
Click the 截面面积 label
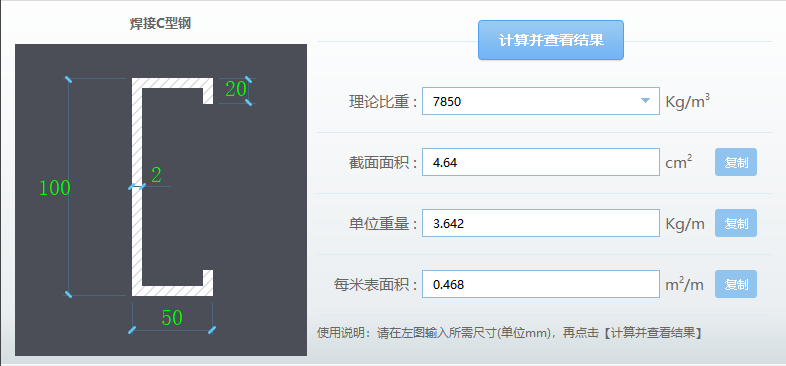383,162
